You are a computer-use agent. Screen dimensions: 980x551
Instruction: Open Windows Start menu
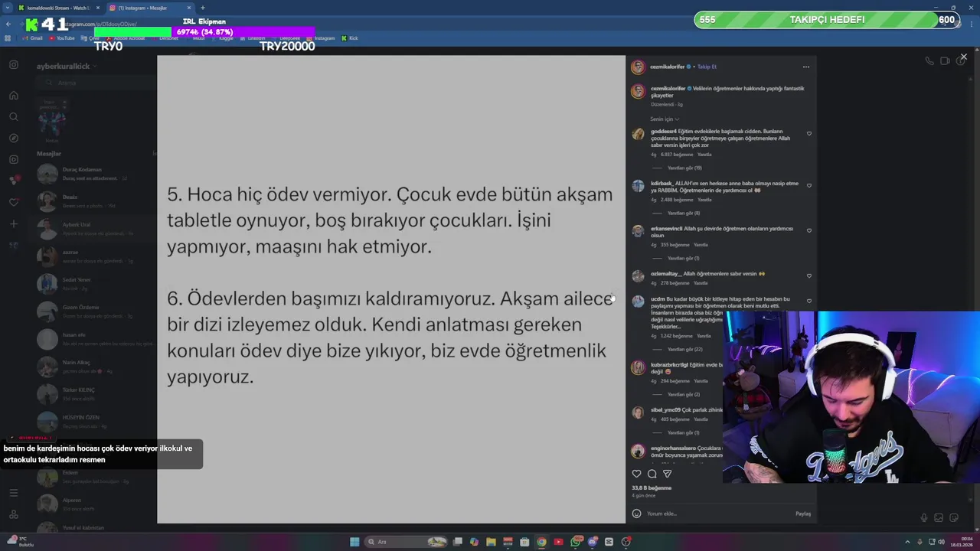point(354,542)
